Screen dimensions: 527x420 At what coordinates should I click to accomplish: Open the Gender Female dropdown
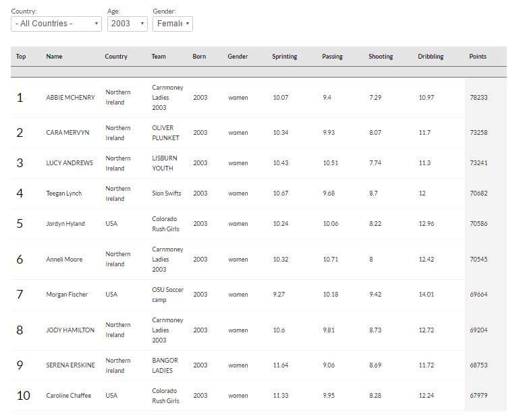[173, 24]
